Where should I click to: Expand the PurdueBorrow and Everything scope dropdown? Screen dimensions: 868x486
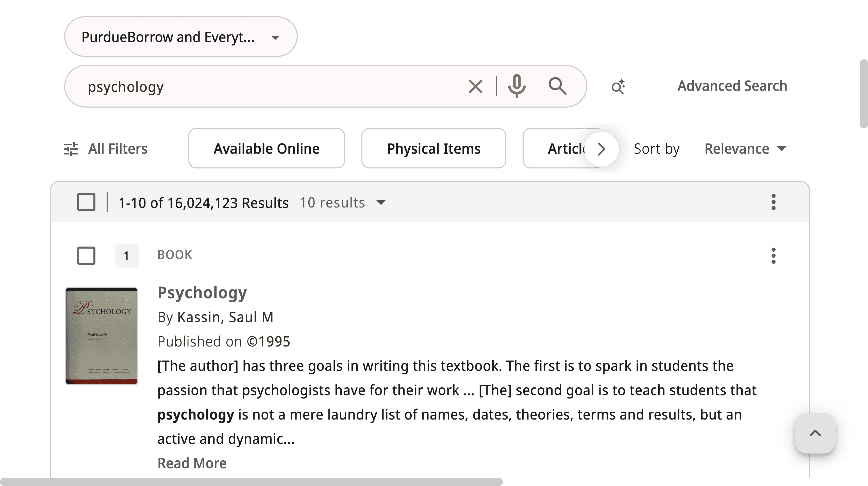click(181, 37)
